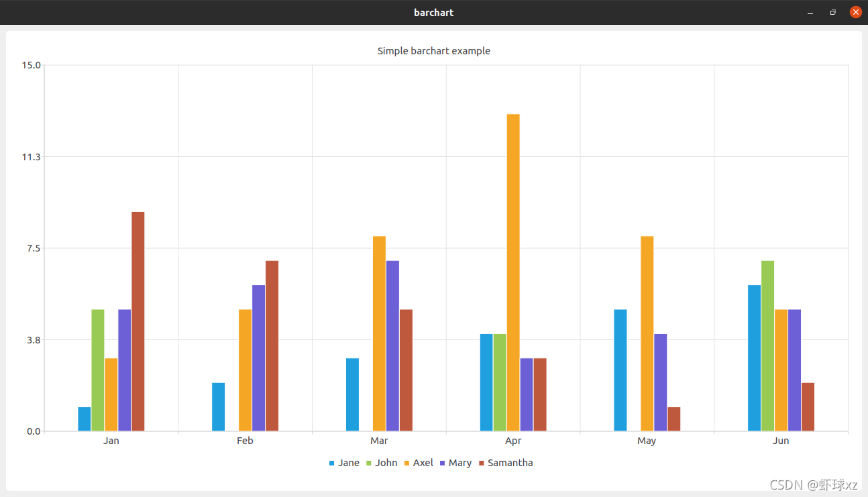
Task: Click Jane's blue bar in Jun
Action: coord(755,358)
